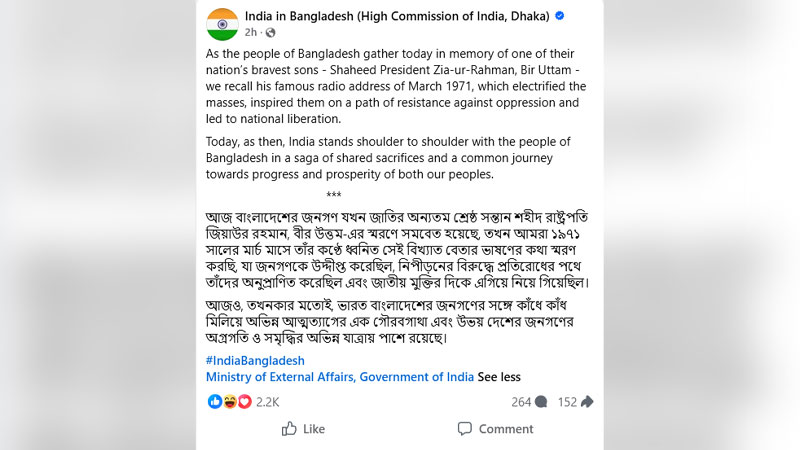
Task: View the 152 shares count
Action: click(567, 402)
